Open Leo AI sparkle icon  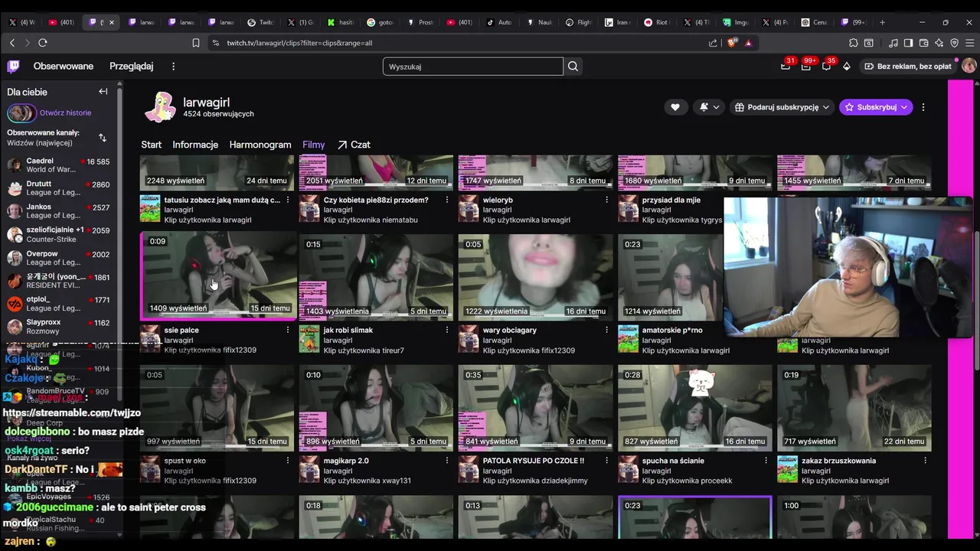coord(939,43)
